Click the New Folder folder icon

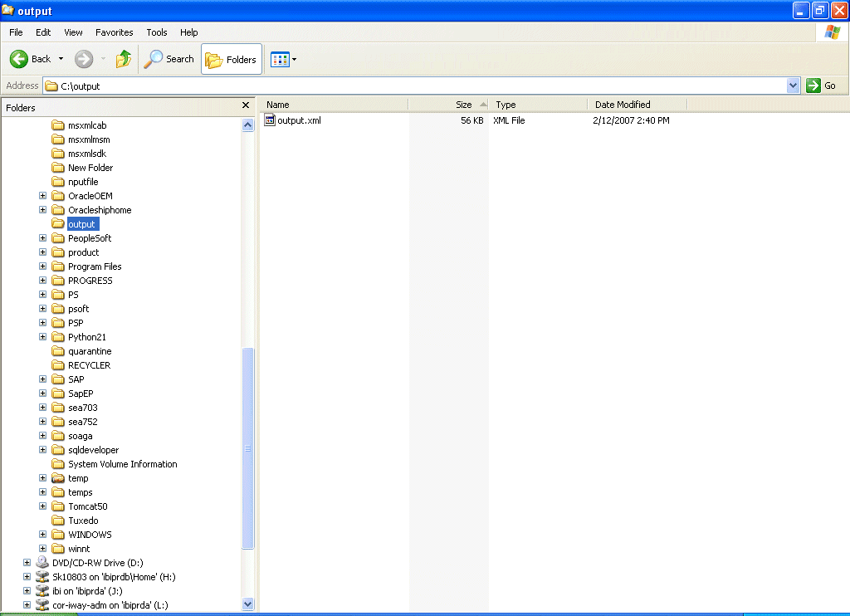click(58, 168)
